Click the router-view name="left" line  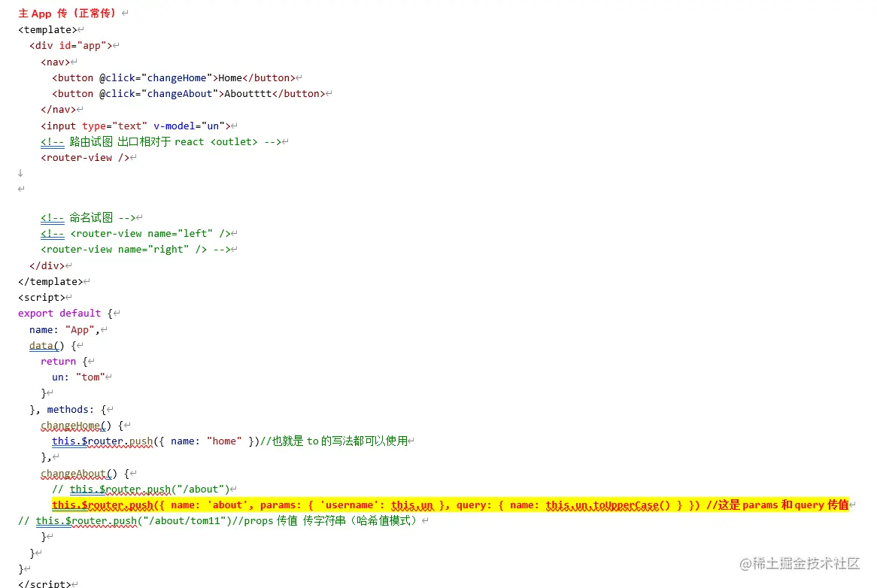135,234
